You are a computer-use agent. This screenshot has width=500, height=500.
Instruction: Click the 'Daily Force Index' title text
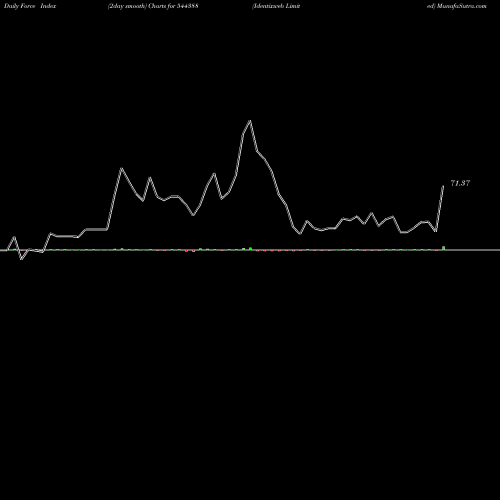(x=30, y=6)
